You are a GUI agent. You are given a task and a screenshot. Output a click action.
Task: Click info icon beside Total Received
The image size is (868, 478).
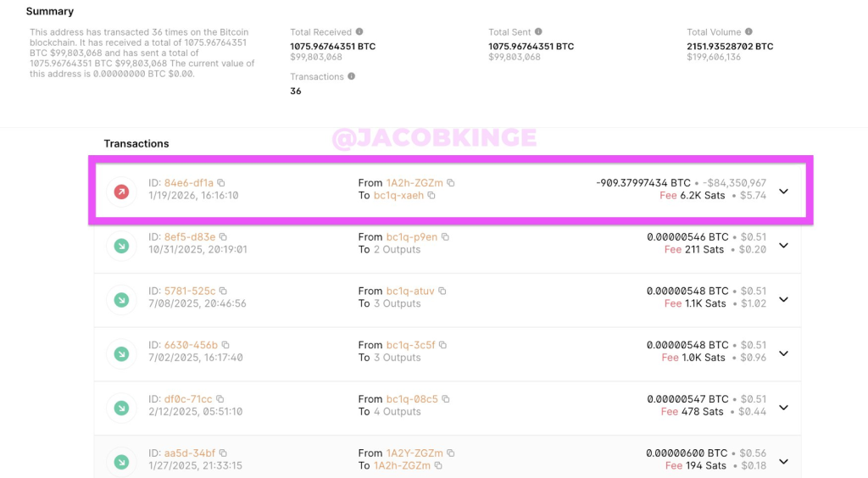pos(359,32)
